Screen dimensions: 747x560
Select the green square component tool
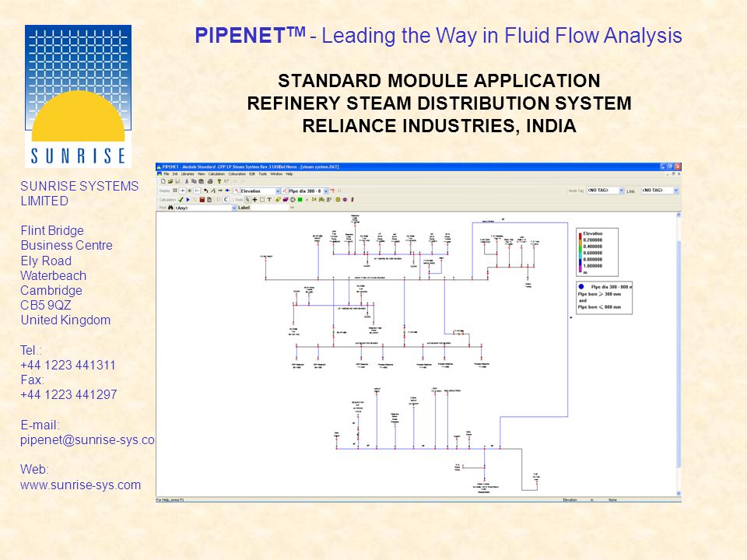[300, 200]
